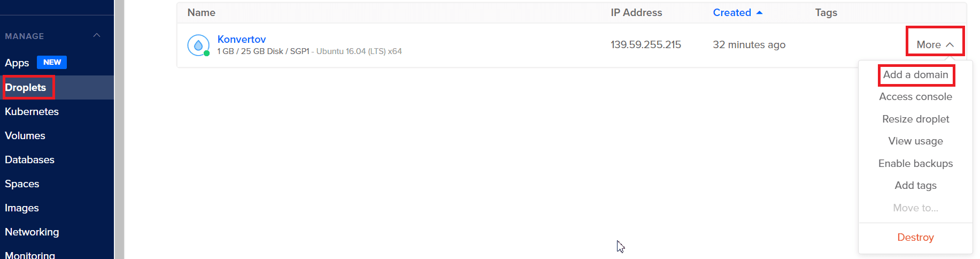This screenshot has height=259, width=980.
Task: Select Add tags from the menu
Action: pos(915,186)
